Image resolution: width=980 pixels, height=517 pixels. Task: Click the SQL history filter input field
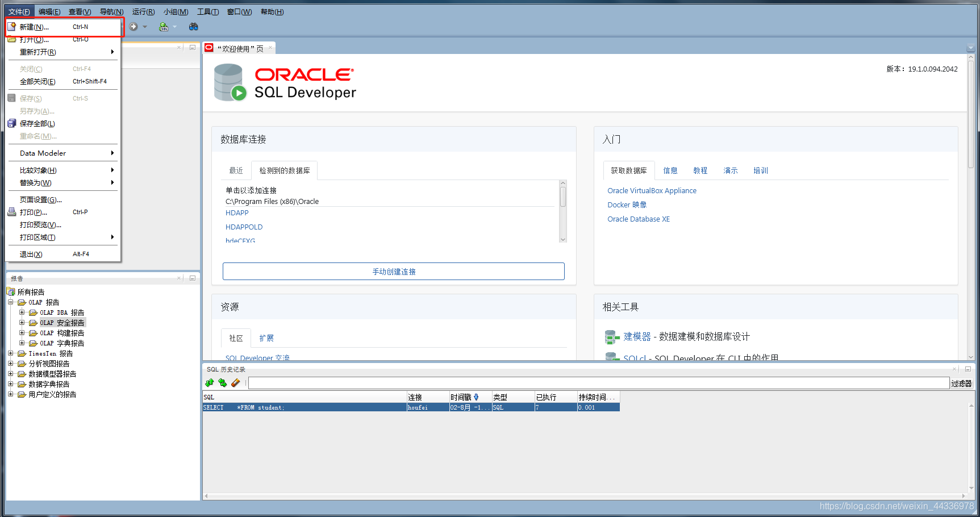pos(599,383)
